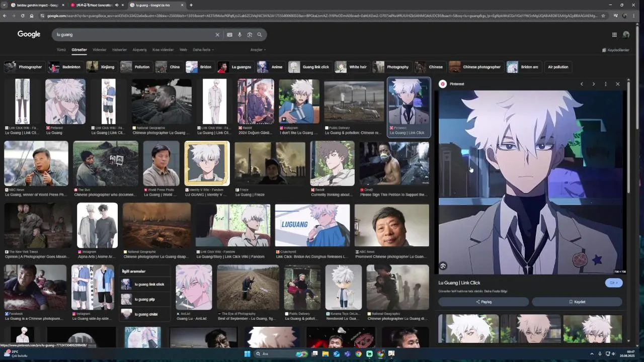The width and height of the screenshot is (644, 362).
Task: Expand the Araçlar tools dropdown
Action: (258, 50)
